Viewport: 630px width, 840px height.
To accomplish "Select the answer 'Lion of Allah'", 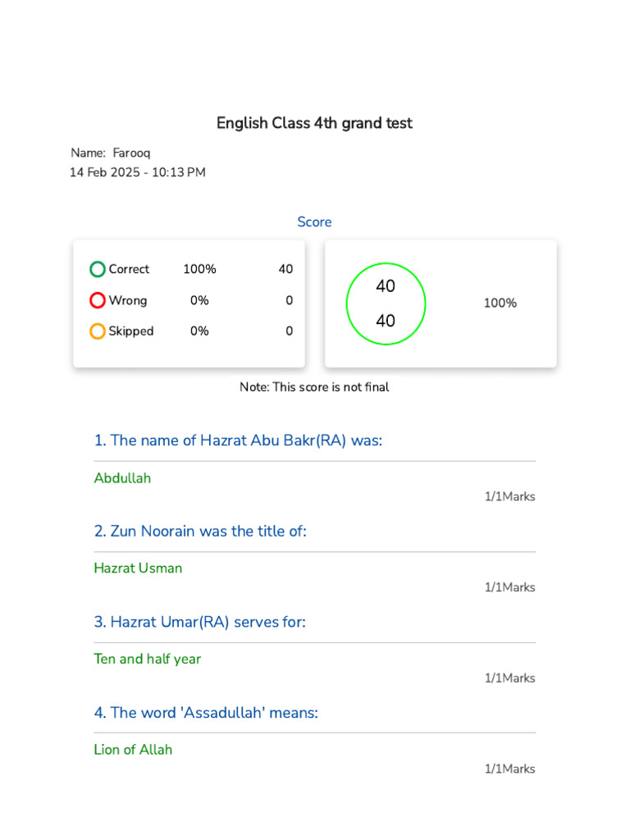I will (133, 750).
